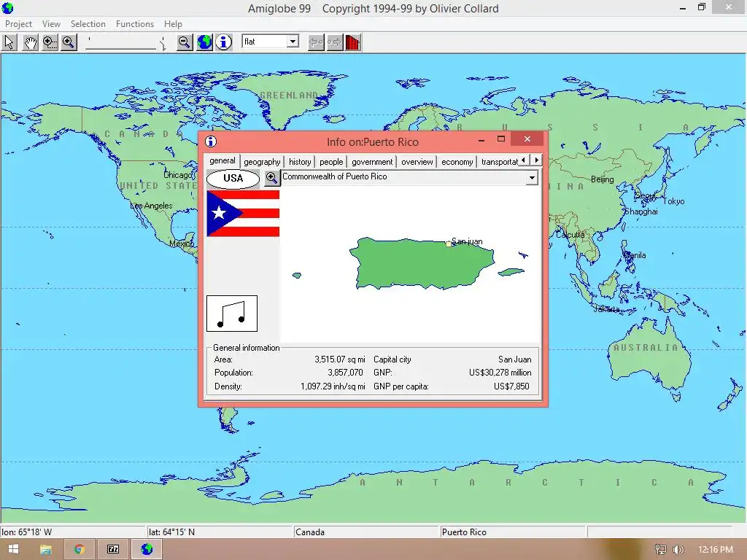Viewport: 747px width, 560px height.
Task: Switch to the people tab
Action: pos(331,162)
